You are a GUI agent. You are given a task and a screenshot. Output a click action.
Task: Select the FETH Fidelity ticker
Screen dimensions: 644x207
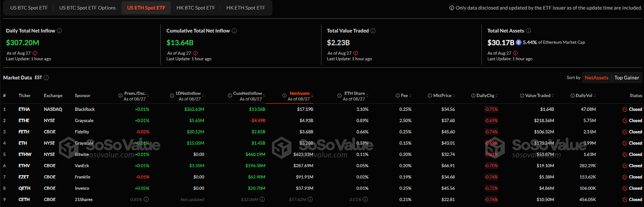pyautogui.click(x=24, y=132)
